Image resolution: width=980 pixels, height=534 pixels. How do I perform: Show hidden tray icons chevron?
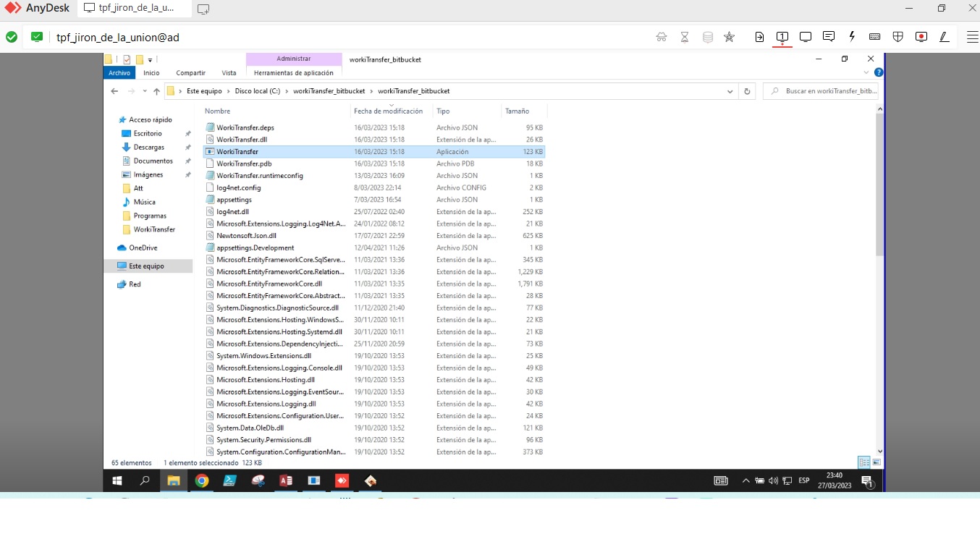(x=746, y=480)
